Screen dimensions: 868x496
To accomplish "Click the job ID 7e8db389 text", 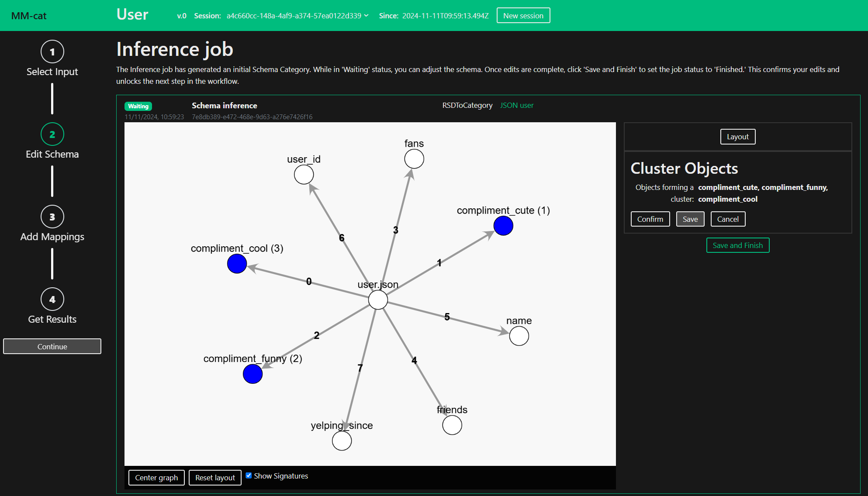I will (x=252, y=117).
